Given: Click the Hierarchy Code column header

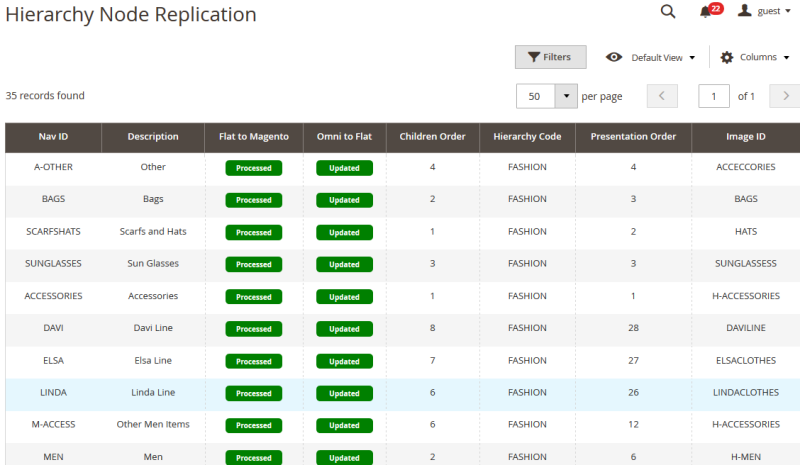Looking at the screenshot, I should click(x=527, y=137).
